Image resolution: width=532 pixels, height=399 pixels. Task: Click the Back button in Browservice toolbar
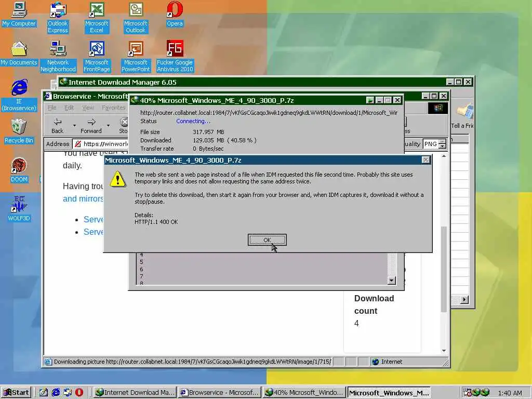(57, 126)
